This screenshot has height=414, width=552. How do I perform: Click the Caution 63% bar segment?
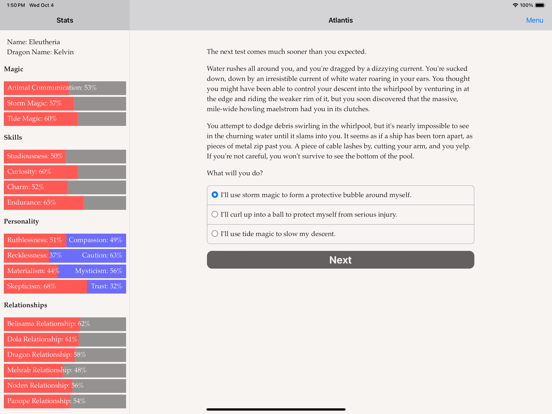(87, 256)
